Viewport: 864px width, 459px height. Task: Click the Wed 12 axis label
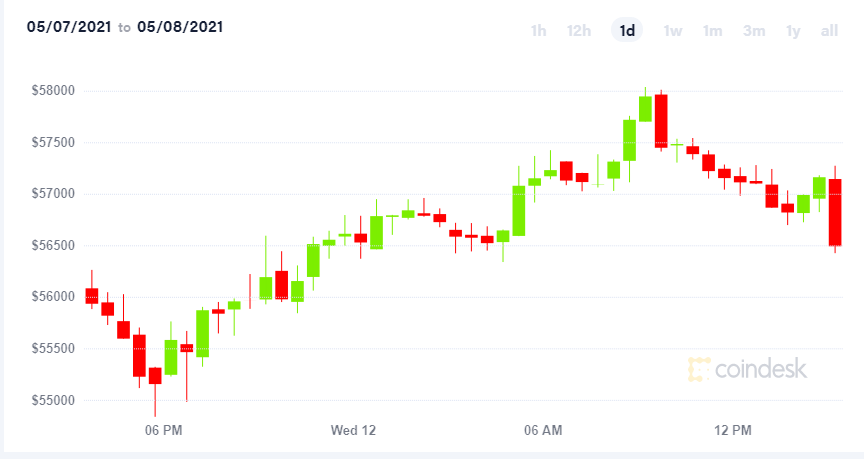coord(353,430)
